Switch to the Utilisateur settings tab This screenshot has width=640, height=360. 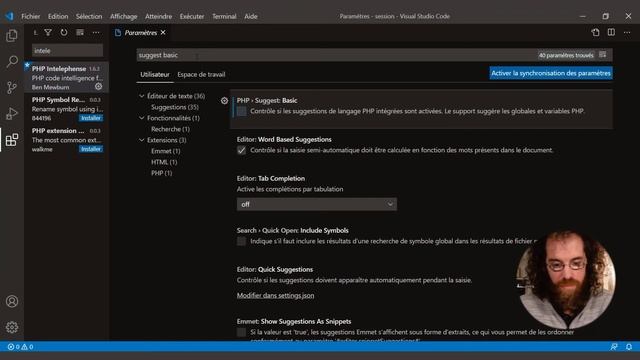click(155, 74)
